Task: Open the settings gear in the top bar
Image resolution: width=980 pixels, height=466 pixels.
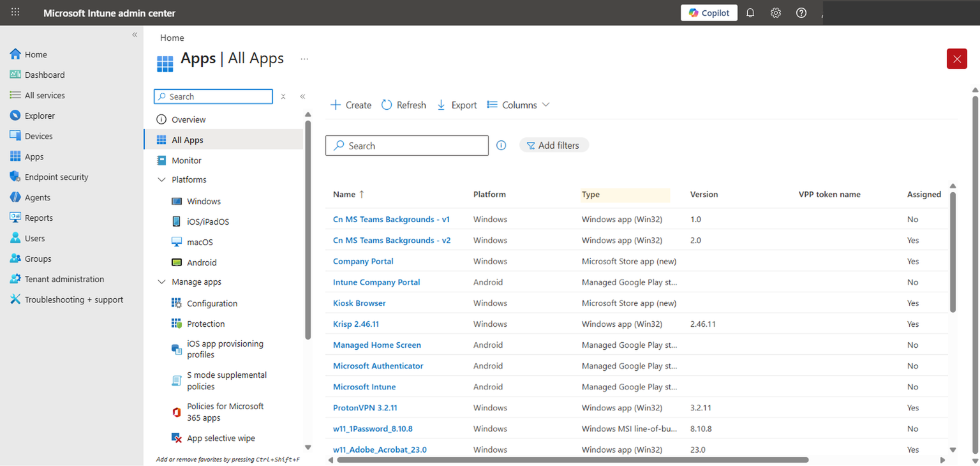Action: click(775, 13)
